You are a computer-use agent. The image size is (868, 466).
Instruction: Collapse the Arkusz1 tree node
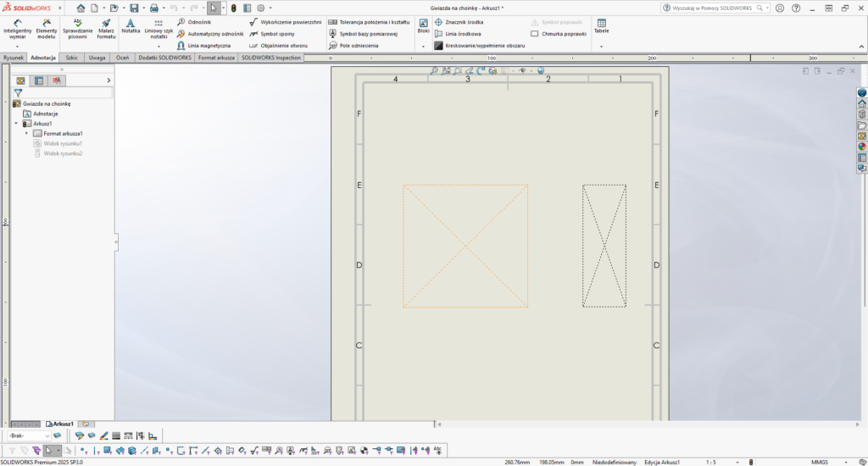coord(16,124)
